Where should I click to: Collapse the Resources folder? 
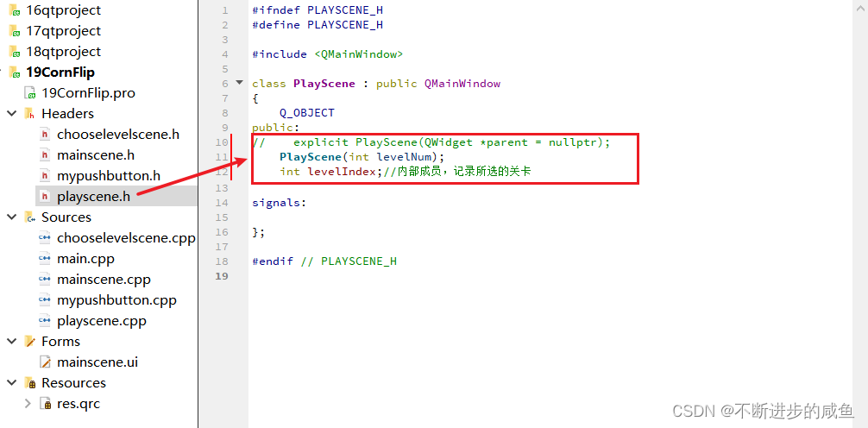11,382
